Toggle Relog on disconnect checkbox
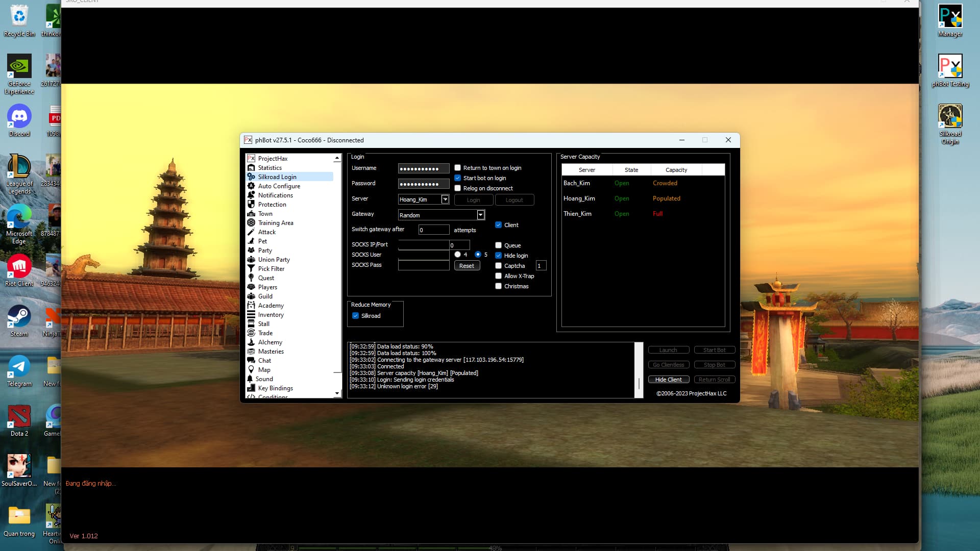 pos(458,188)
